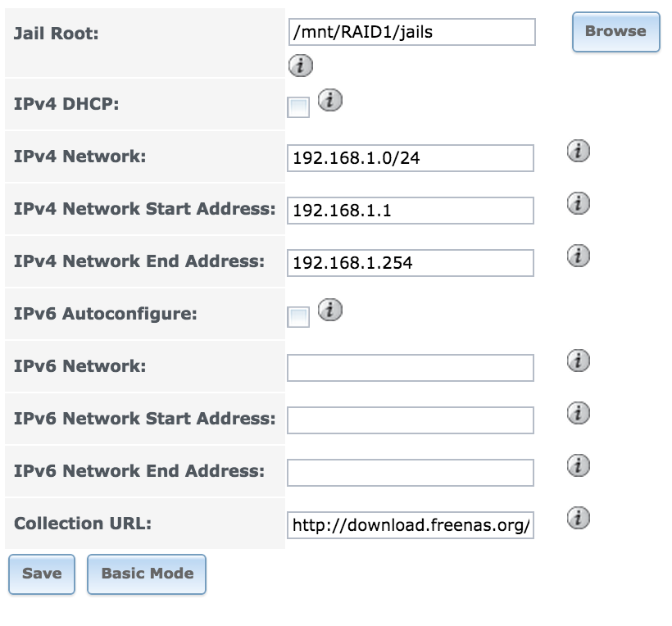672x626 pixels.
Task: Focus the IPv4 Network End Address field
Action: click(x=411, y=263)
